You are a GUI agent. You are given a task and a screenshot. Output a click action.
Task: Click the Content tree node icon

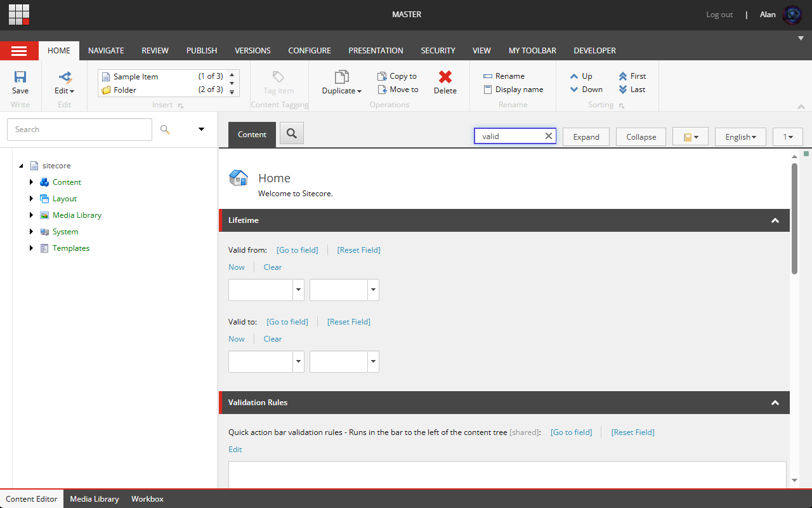(x=44, y=182)
